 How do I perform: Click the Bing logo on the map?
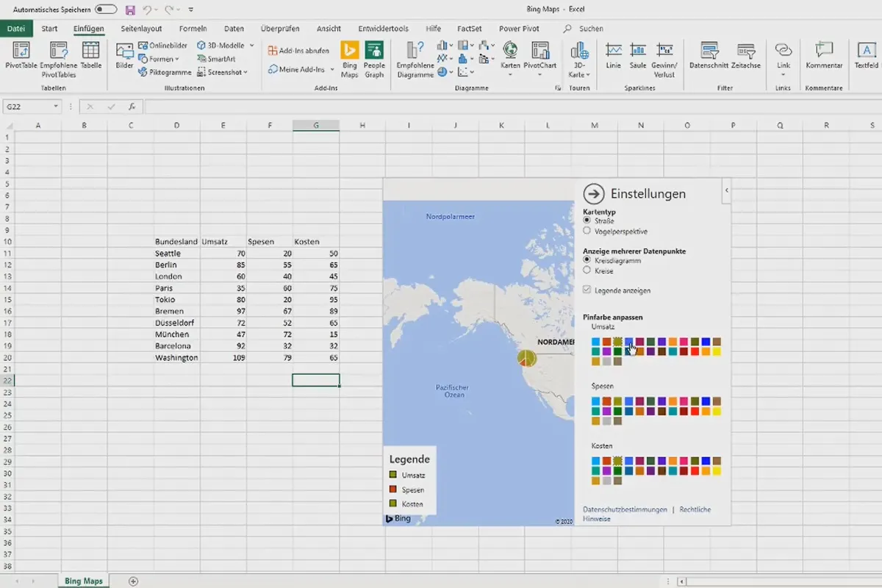coord(398,518)
